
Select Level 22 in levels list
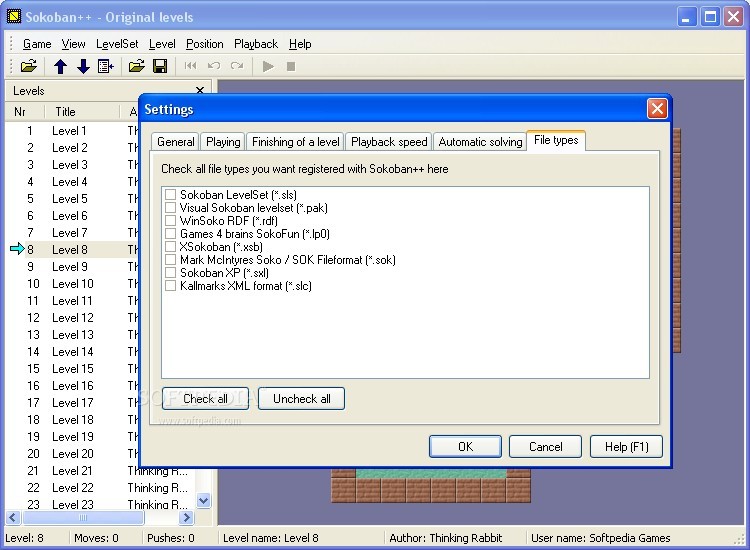[73, 487]
